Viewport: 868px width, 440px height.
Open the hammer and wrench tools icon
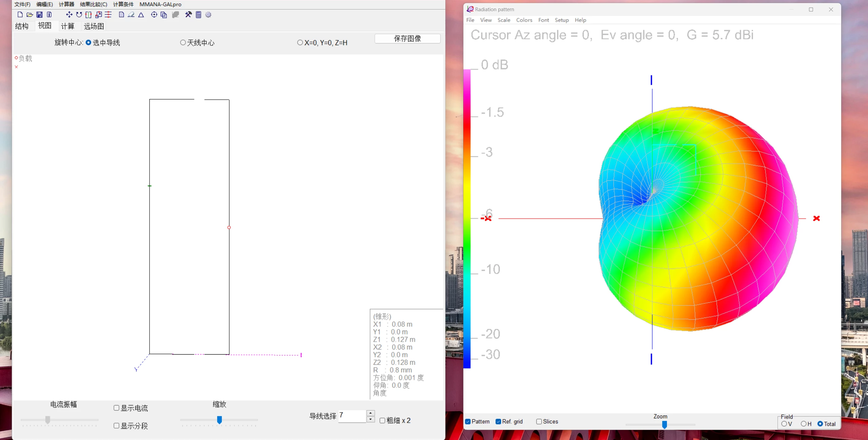click(188, 15)
